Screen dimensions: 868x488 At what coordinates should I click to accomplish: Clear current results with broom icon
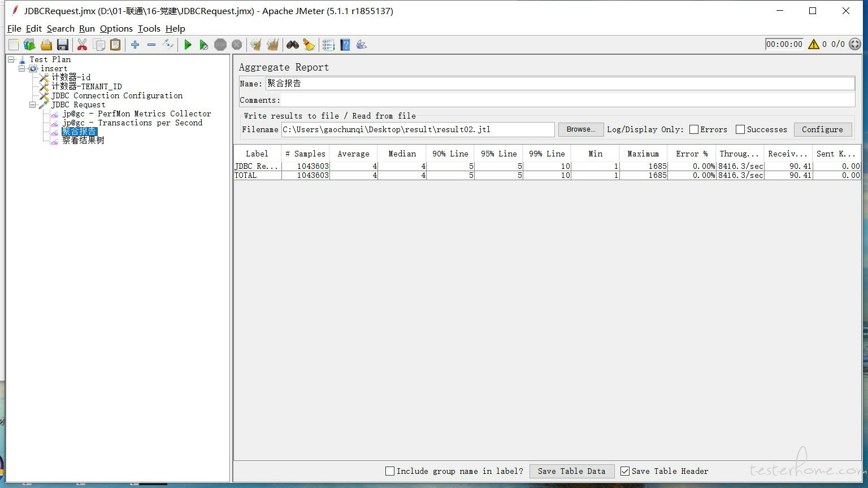(x=256, y=45)
